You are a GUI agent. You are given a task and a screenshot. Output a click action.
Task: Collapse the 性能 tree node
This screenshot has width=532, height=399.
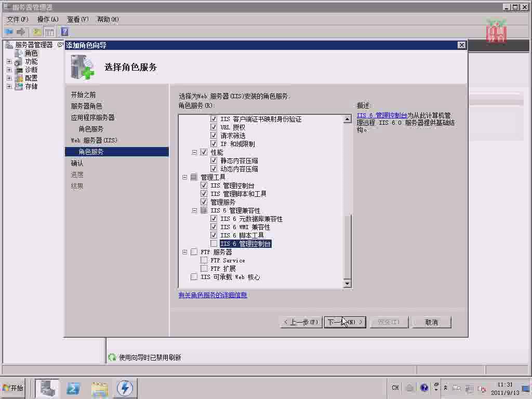tap(194, 152)
